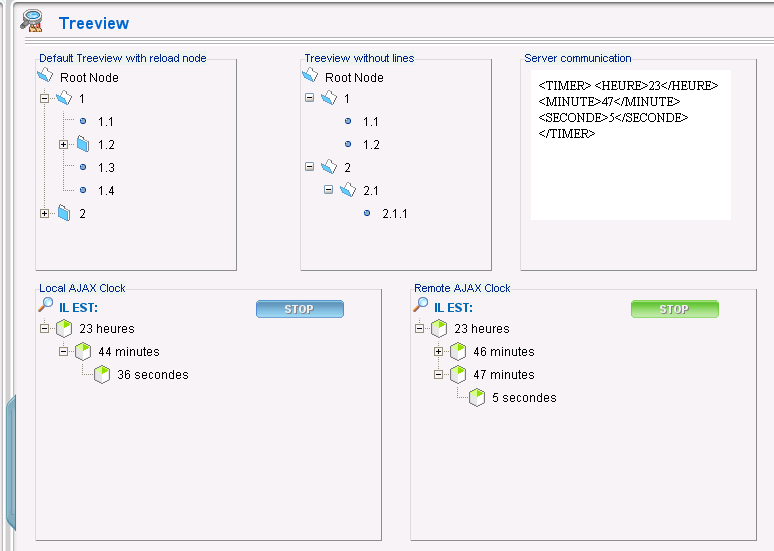Select the closed folder icon of node 1.2
This screenshot has height=551, width=774.
(83, 144)
